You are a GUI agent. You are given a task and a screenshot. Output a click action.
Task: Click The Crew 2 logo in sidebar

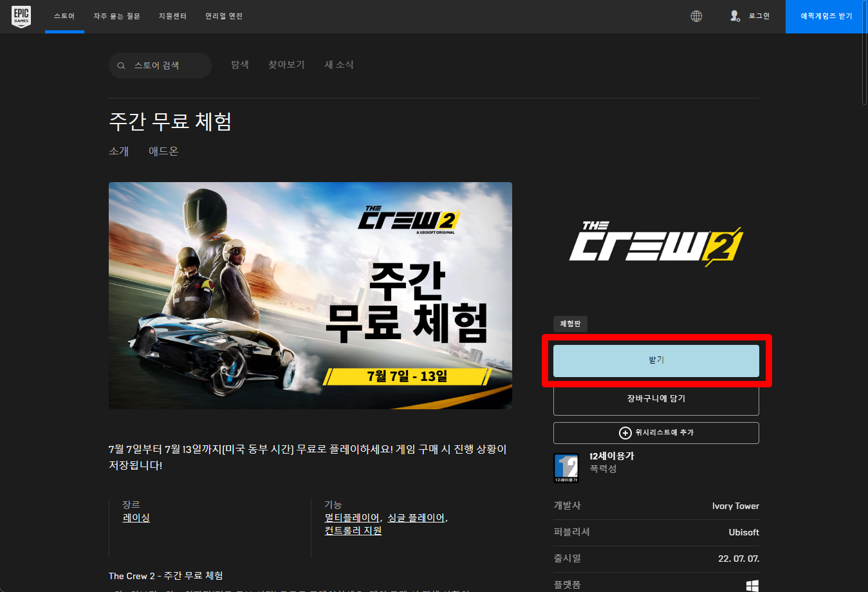[656, 245]
